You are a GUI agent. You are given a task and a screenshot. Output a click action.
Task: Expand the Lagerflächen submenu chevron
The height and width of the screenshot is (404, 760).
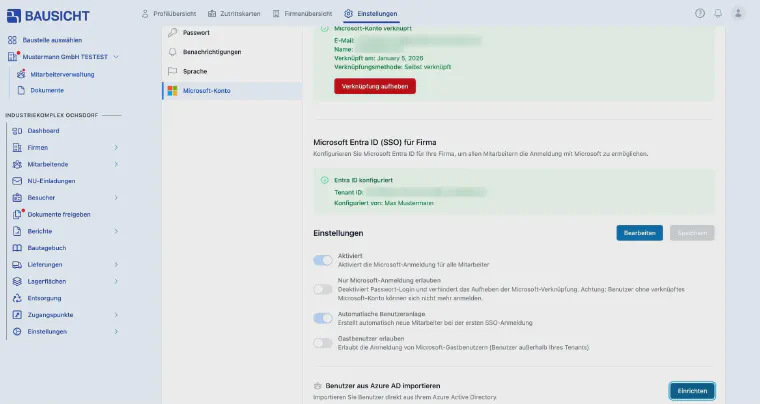(x=116, y=281)
